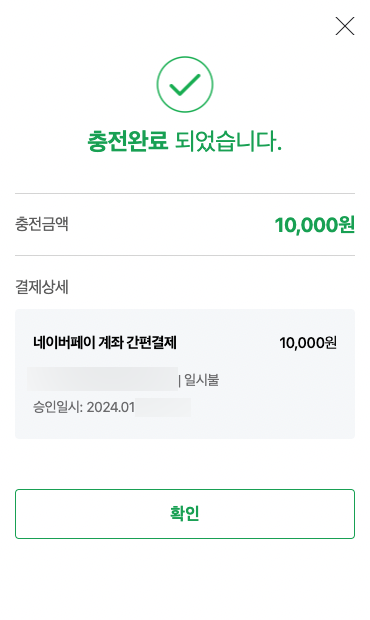
Task: Close the charge completion dialog with X
Action: [x=345, y=26]
